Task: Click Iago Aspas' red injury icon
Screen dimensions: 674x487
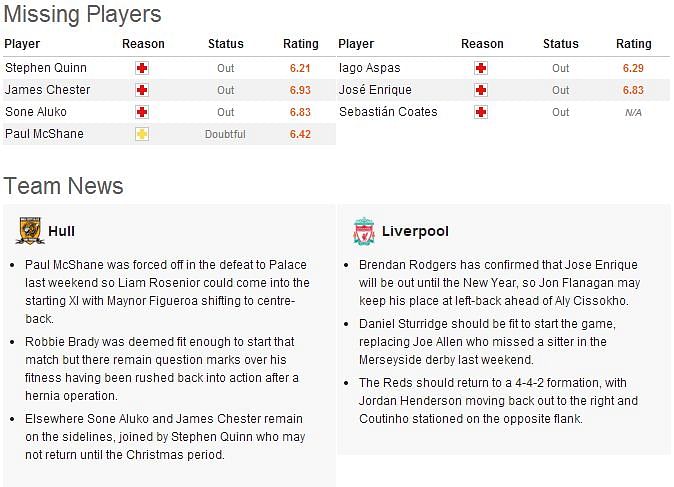Action: (481, 68)
